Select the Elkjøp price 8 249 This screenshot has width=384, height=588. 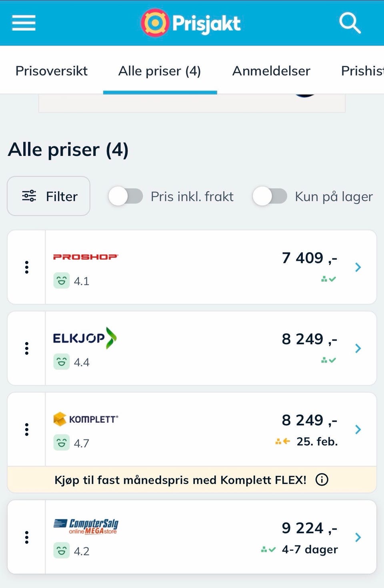[x=309, y=339]
